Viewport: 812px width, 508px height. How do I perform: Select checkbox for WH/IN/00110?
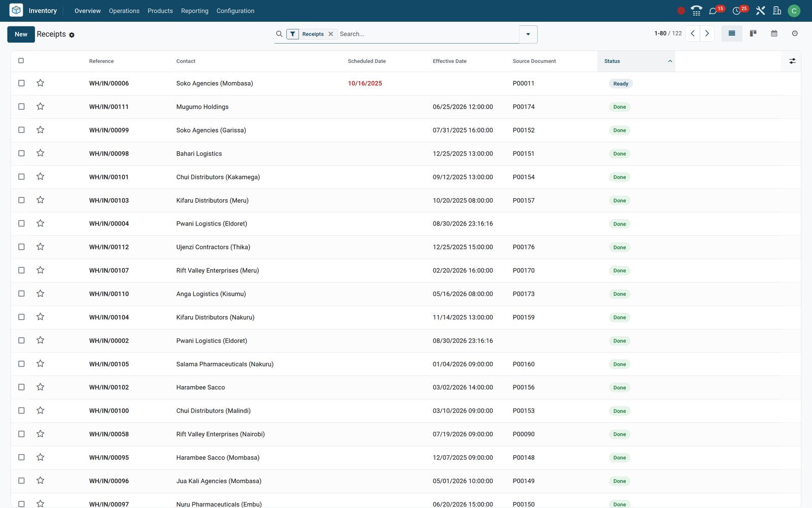click(21, 293)
